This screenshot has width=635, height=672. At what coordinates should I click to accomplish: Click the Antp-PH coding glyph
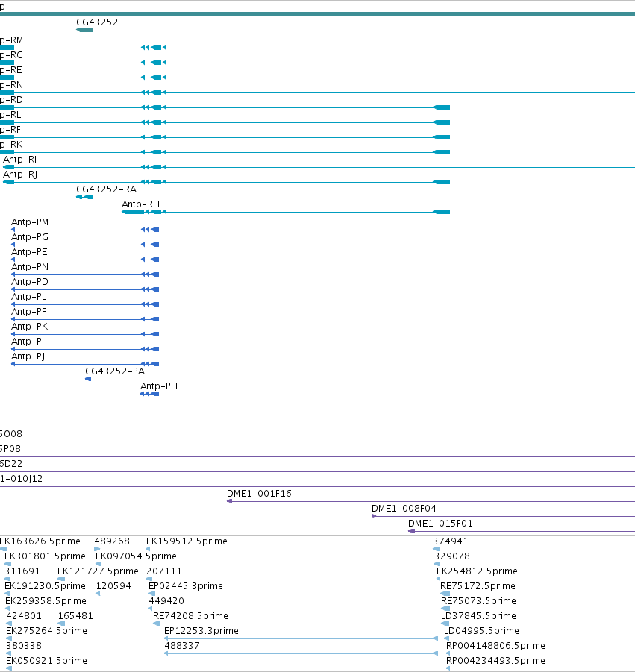150,394
